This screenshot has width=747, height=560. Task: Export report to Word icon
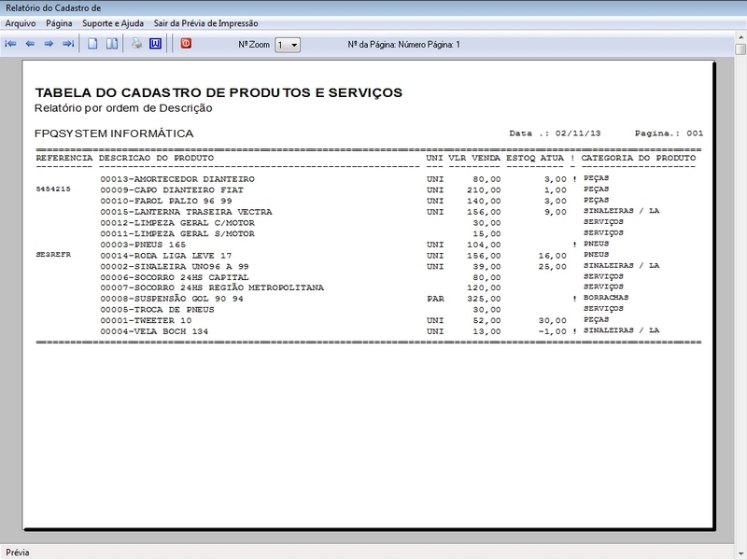pos(155,44)
